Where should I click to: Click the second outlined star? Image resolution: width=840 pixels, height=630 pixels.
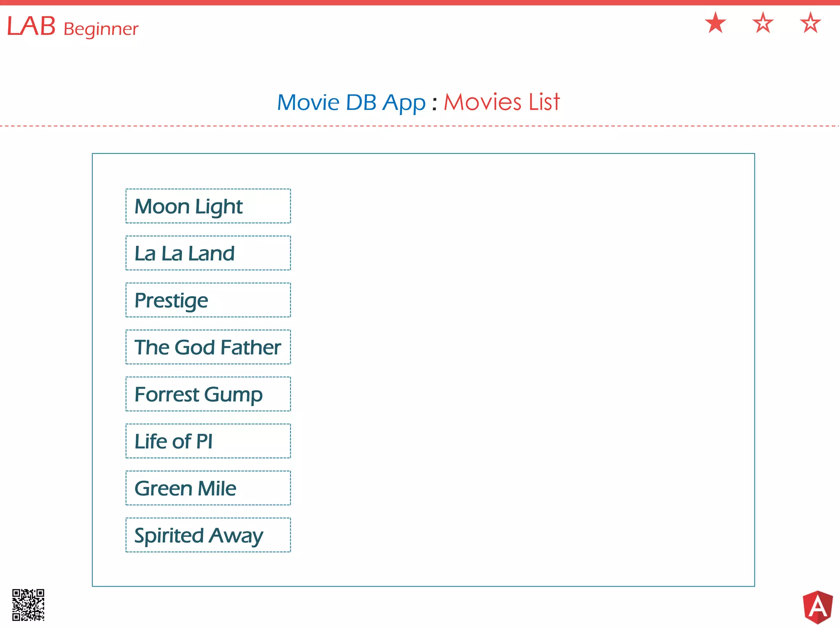point(763,23)
